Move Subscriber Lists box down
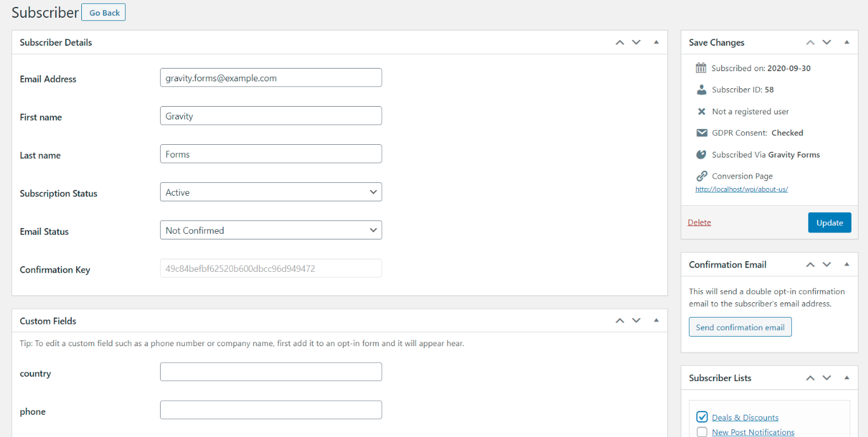The height and width of the screenshot is (437, 868). pyautogui.click(x=827, y=378)
